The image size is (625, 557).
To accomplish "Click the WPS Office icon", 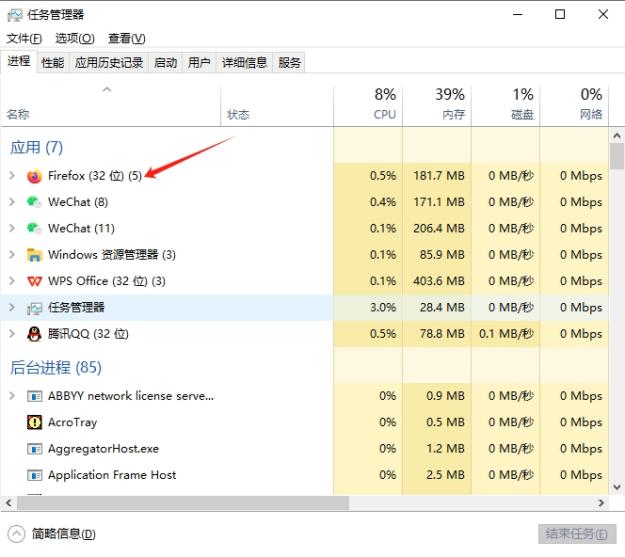I will [34, 281].
